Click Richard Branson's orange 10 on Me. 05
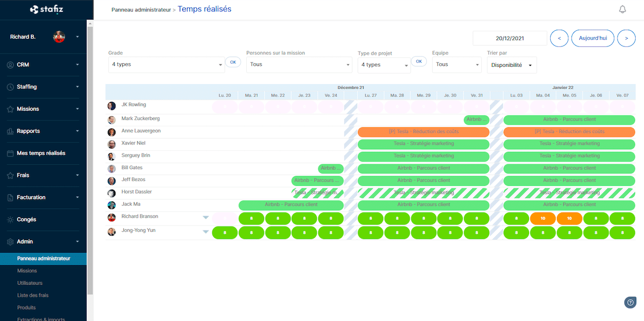 click(x=569, y=218)
